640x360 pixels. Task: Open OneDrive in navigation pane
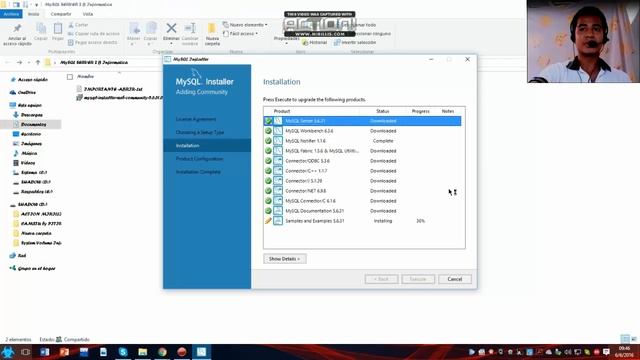pyautogui.click(x=23, y=93)
